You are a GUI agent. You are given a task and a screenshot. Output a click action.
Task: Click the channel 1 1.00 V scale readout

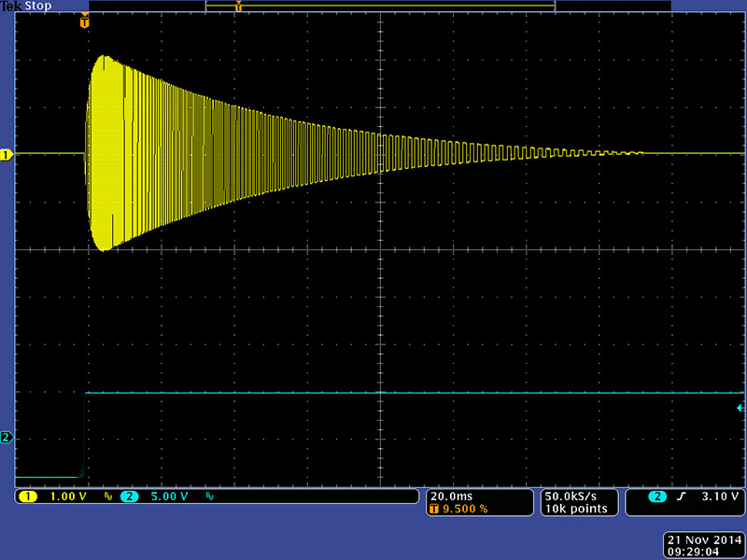pos(66,497)
